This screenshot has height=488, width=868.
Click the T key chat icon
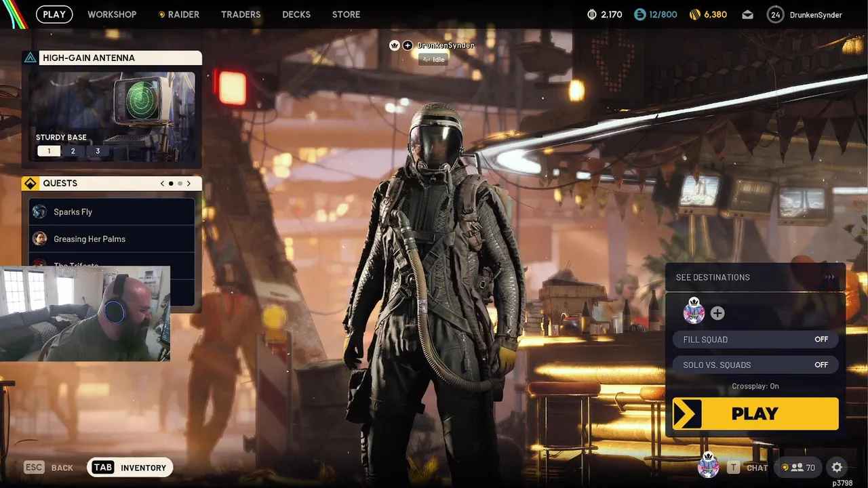(x=734, y=467)
